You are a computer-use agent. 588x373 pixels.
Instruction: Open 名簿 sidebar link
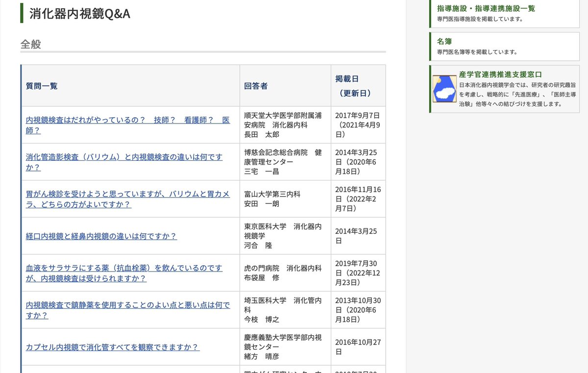coord(444,41)
